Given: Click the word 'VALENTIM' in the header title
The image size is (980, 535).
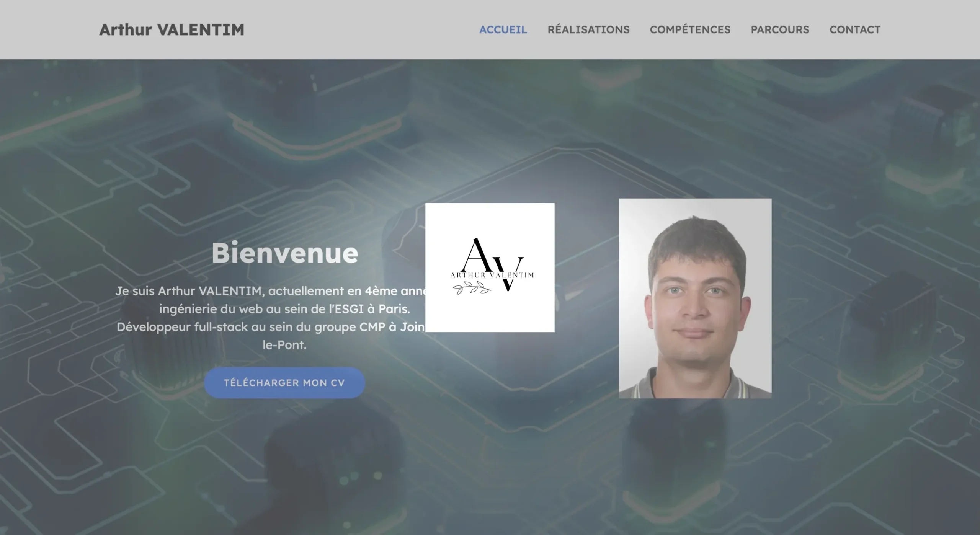Looking at the screenshot, I should point(201,29).
